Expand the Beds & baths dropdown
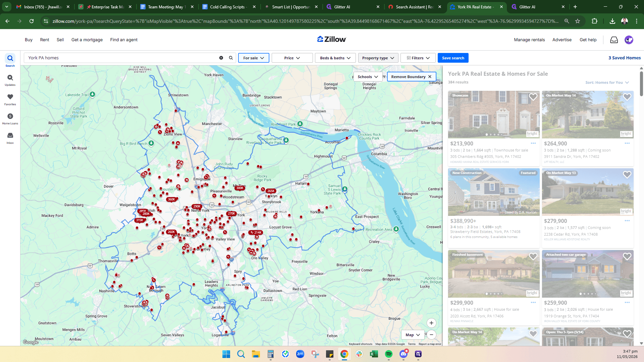The image size is (644, 362). pyautogui.click(x=335, y=58)
